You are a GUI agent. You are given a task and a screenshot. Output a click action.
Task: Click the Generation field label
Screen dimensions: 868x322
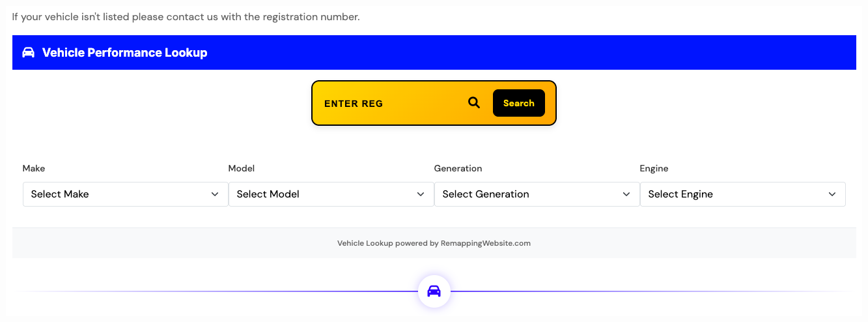coord(458,168)
